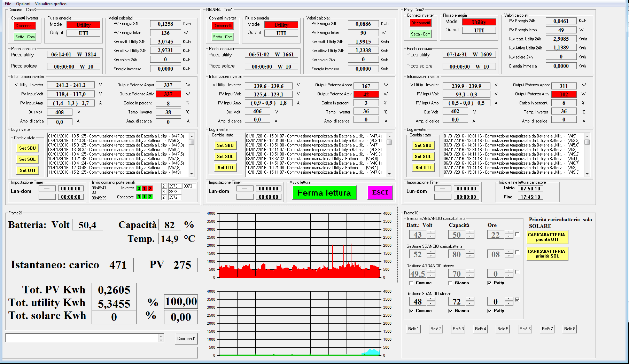Click Set SOL in the GIANNA log section
This screenshot has height=364, width=629.
pos(225,157)
